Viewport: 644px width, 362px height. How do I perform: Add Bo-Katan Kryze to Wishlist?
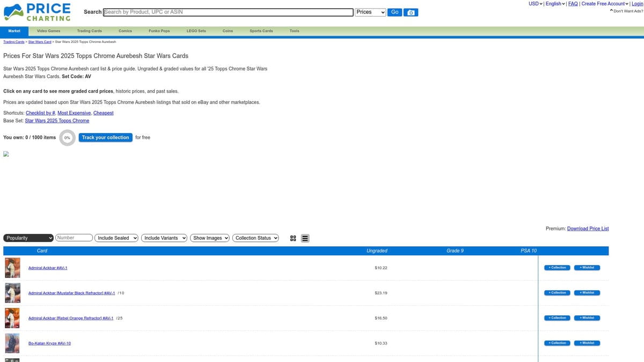587,343
